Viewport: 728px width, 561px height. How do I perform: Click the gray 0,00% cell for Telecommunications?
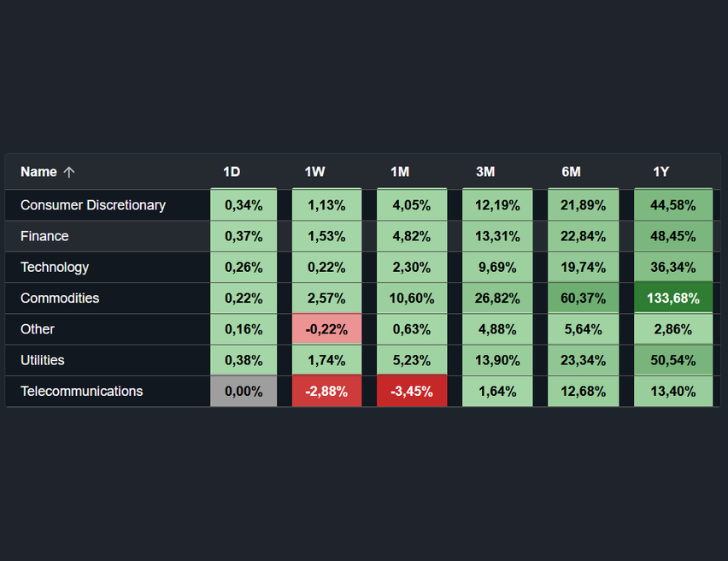coord(244,391)
